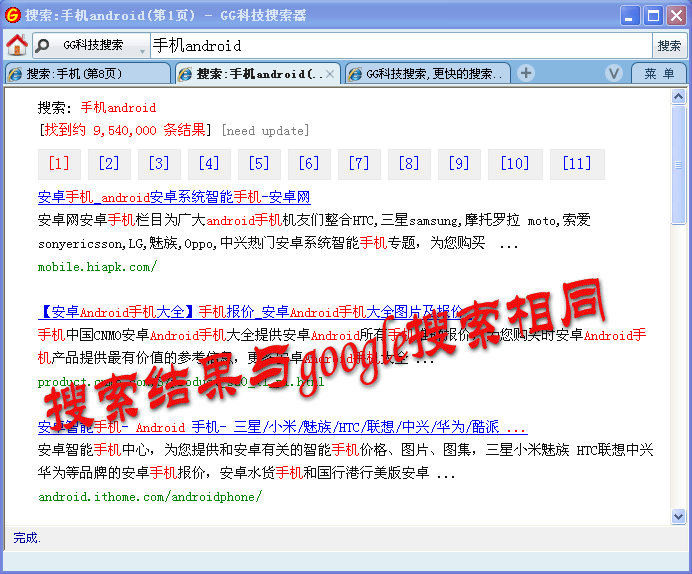Open the 菜单 menu
The width and height of the screenshot is (692, 574).
click(x=659, y=73)
